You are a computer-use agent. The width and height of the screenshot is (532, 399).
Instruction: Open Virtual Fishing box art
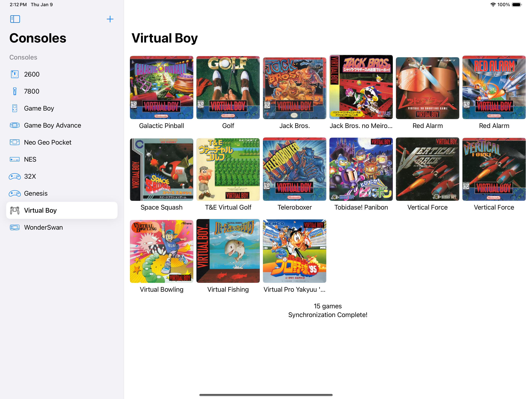pyautogui.click(x=228, y=251)
